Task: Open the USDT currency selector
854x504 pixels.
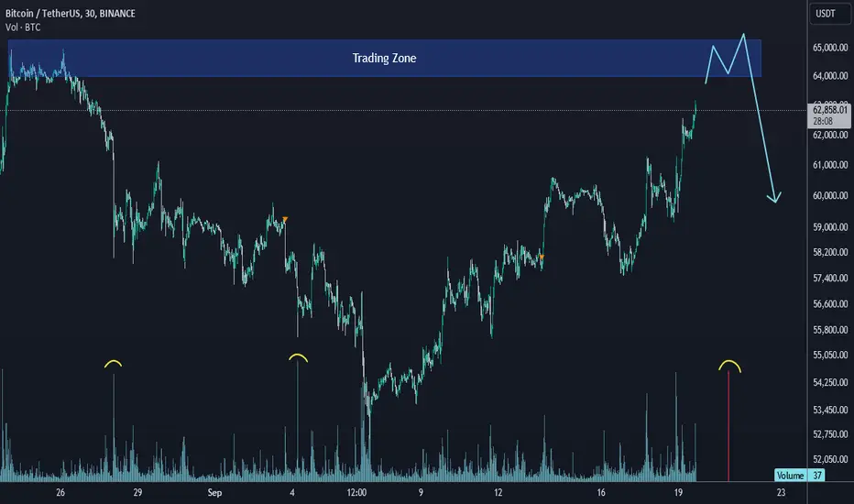Action: click(826, 14)
